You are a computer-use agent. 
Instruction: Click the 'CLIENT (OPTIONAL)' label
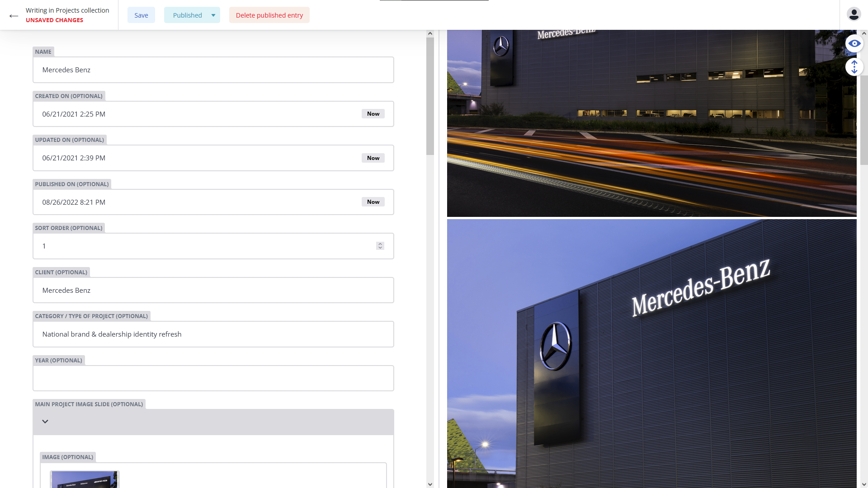pyautogui.click(x=61, y=272)
